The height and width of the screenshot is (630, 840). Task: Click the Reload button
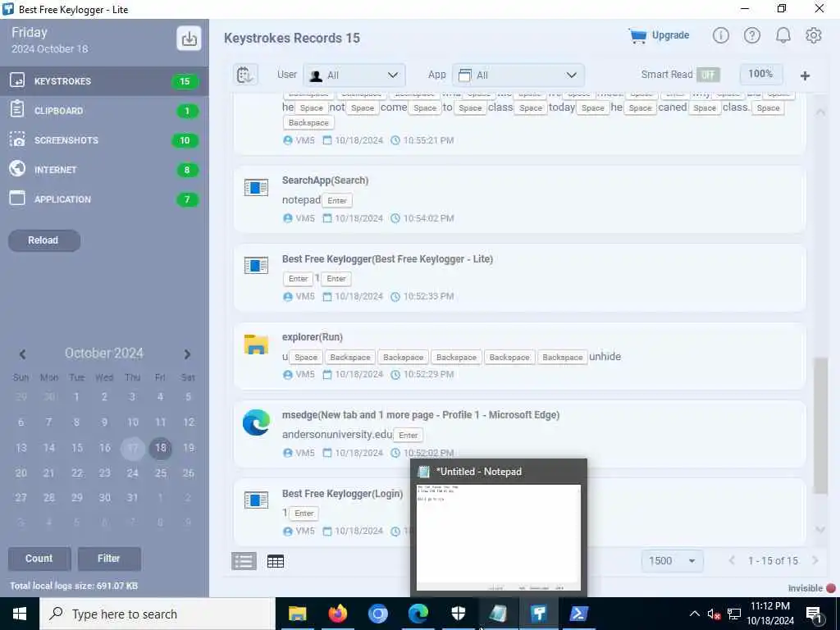(44, 240)
